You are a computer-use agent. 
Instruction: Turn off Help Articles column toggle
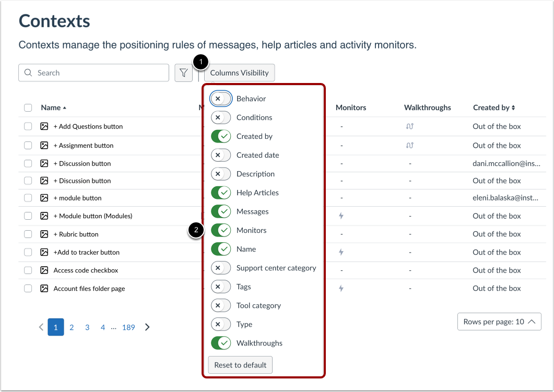tap(221, 193)
